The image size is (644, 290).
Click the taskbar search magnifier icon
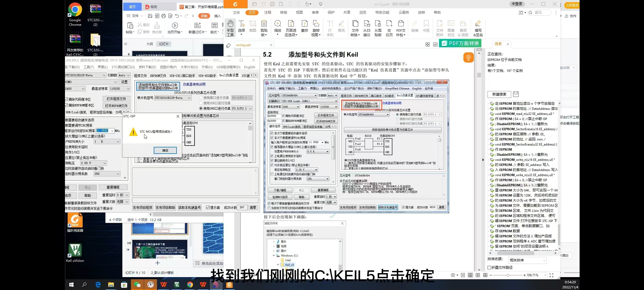[x=85, y=285]
